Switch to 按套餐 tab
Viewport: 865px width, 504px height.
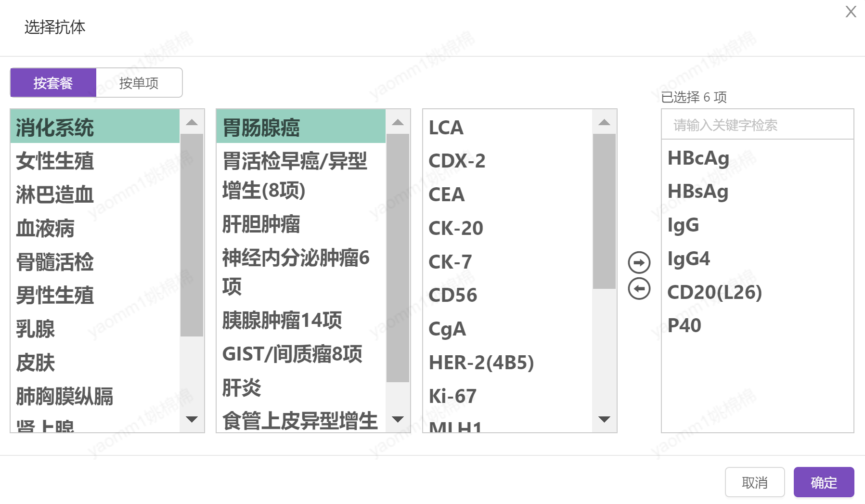coord(53,83)
